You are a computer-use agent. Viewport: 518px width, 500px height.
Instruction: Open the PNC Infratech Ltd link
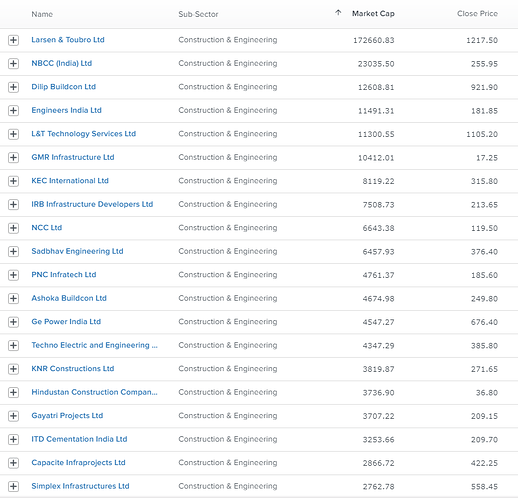pos(64,275)
